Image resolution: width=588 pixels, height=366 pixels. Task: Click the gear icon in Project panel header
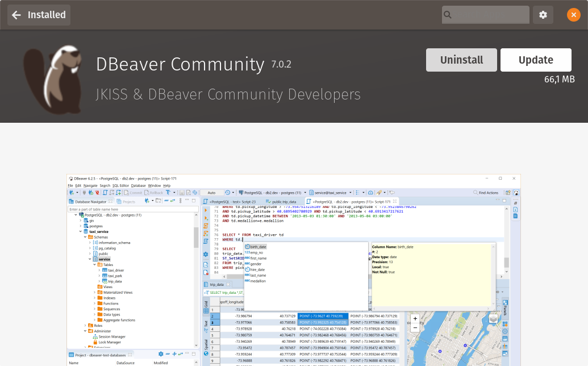pos(161,354)
